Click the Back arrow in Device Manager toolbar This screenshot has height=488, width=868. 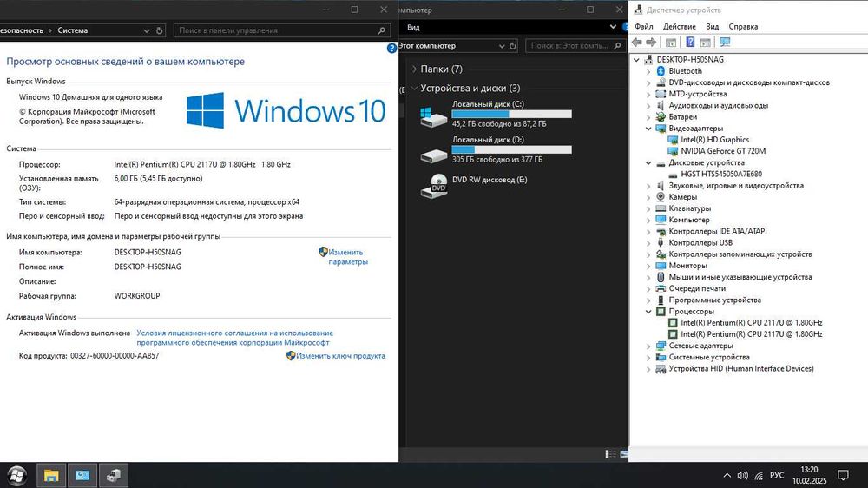(636, 42)
